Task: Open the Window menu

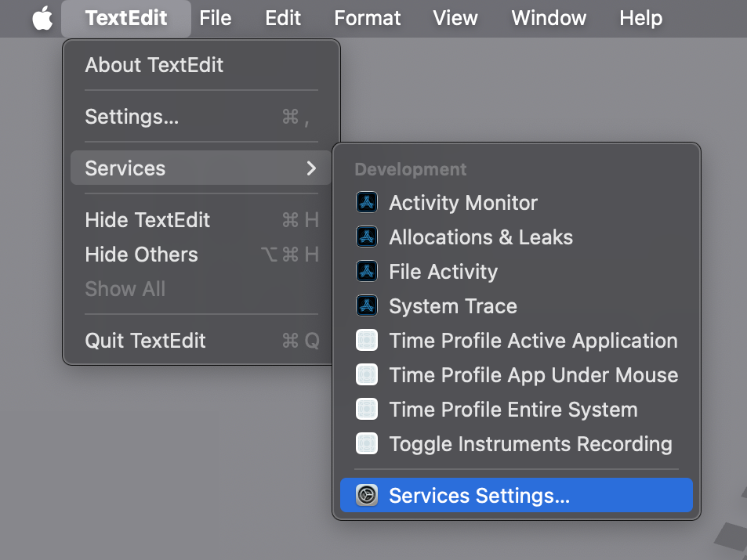Action: click(548, 17)
